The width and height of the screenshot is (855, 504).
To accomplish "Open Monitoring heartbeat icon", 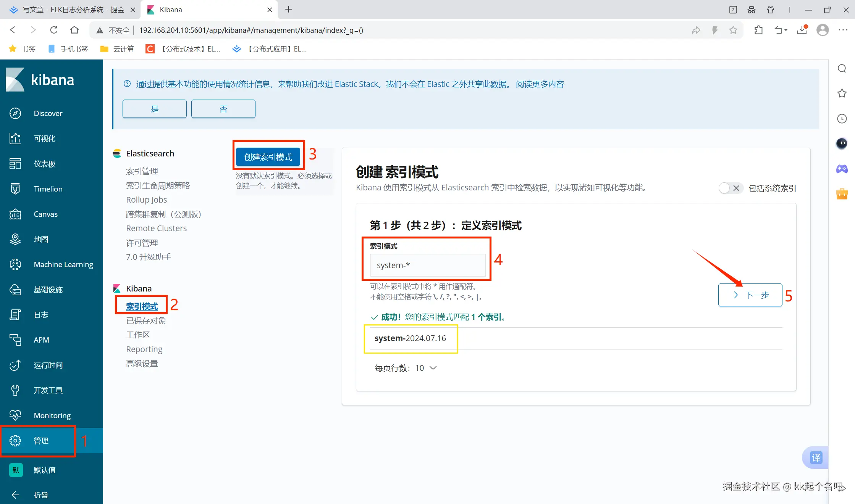I will click(15, 415).
